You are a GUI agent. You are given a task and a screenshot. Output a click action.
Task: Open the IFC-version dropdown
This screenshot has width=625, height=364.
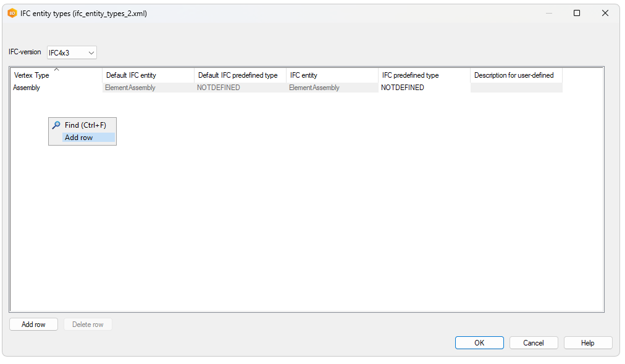tap(72, 53)
